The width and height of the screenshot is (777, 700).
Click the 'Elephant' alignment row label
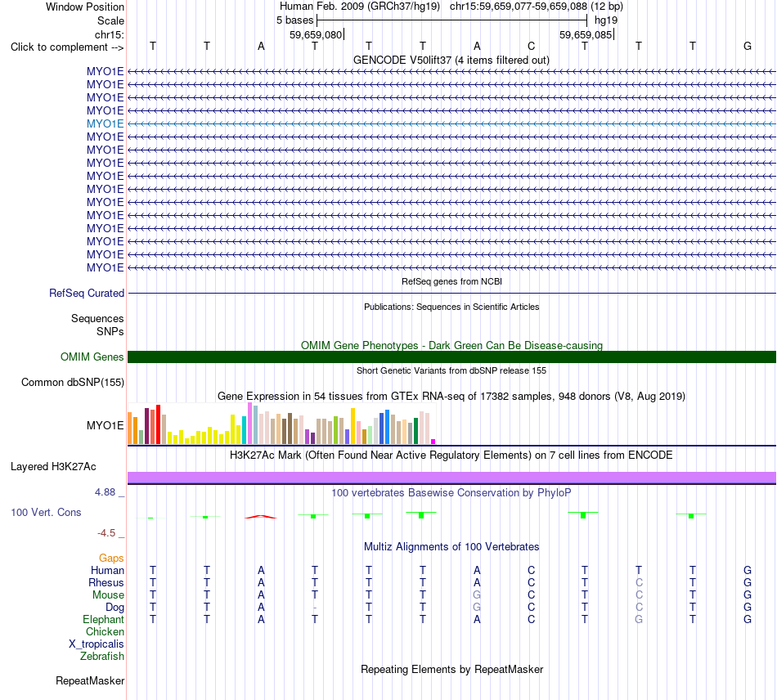[104, 620]
